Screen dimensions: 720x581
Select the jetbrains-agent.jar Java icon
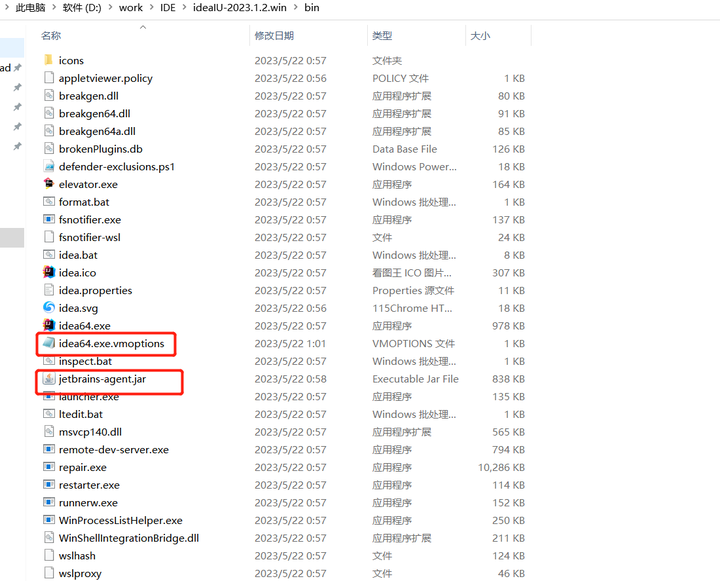49,379
